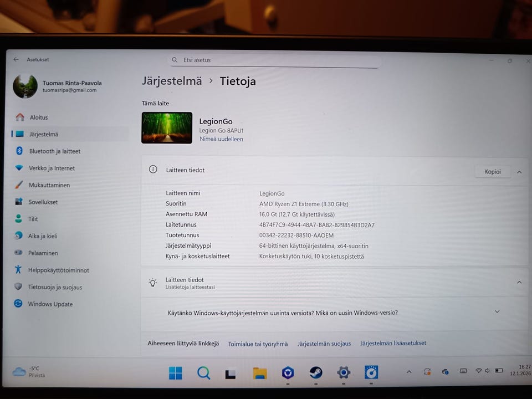Expand the uusin Windows-versio question
Viewport: 532px width, 399px height.
pyautogui.click(x=497, y=312)
